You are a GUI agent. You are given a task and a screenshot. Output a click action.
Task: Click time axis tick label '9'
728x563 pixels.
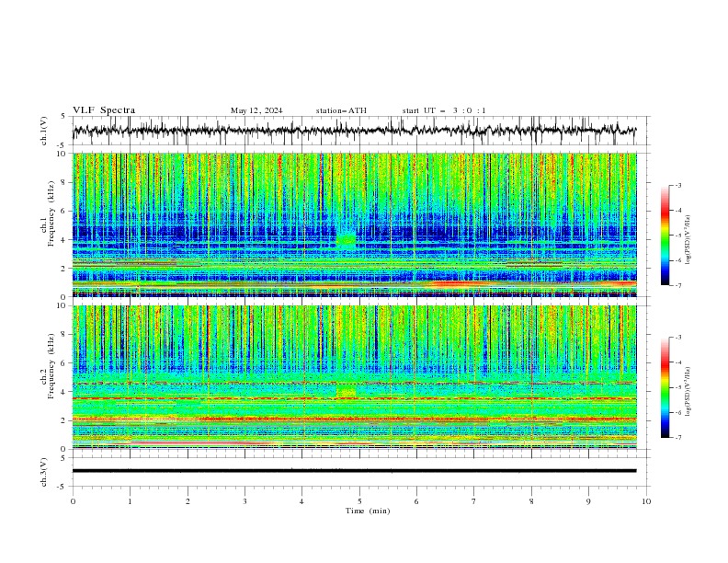(588, 501)
